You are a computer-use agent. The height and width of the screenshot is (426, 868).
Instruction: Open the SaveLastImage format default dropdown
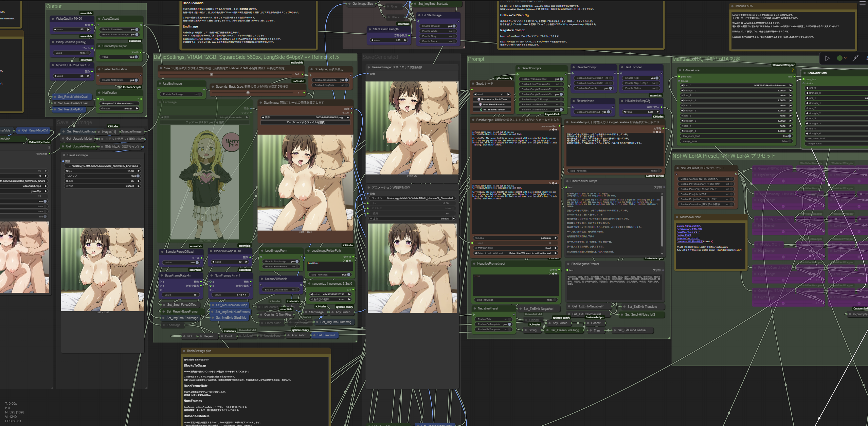click(103, 186)
